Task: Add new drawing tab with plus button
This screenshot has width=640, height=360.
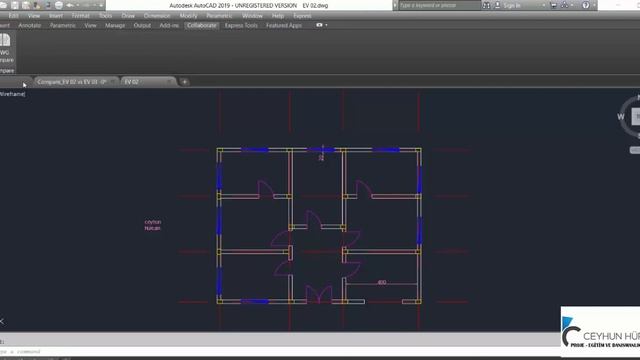Action: [184, 82]
